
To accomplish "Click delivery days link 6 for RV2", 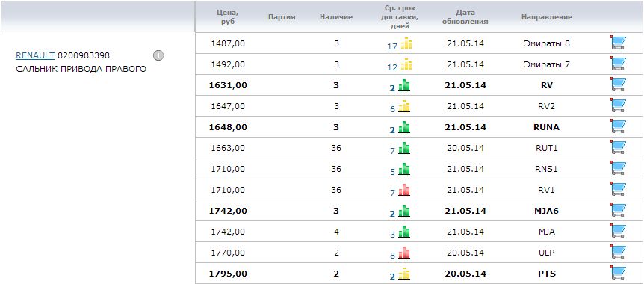I will 392,109.
